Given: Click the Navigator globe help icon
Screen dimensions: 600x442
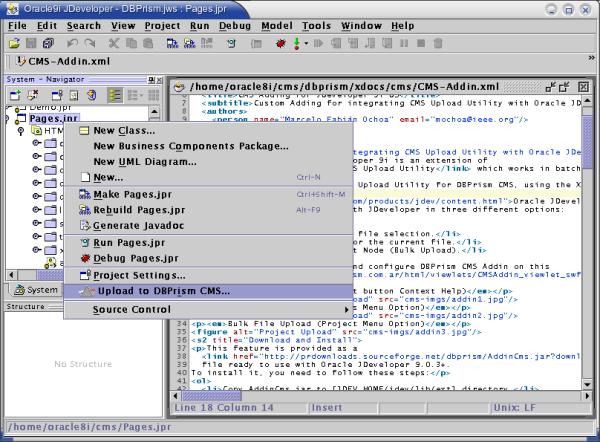Looking at the screenshot, I should coord(91,95).
